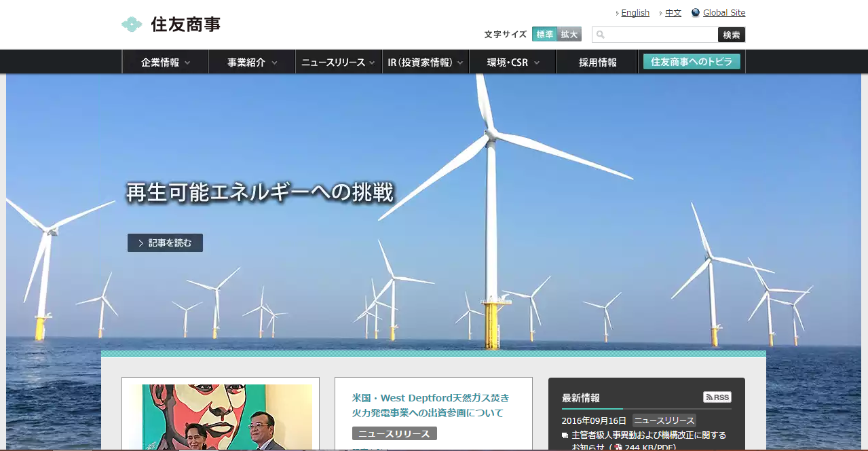
Task: Click 最新情報 heading text
Action: pyautogui.click(x=581, y=398)
